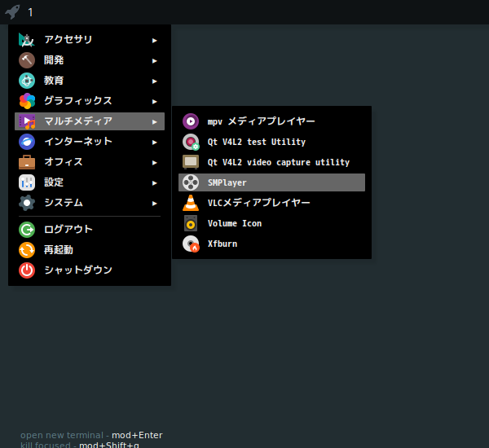
Task: Open Volume Icon entry
Action: 271,223
